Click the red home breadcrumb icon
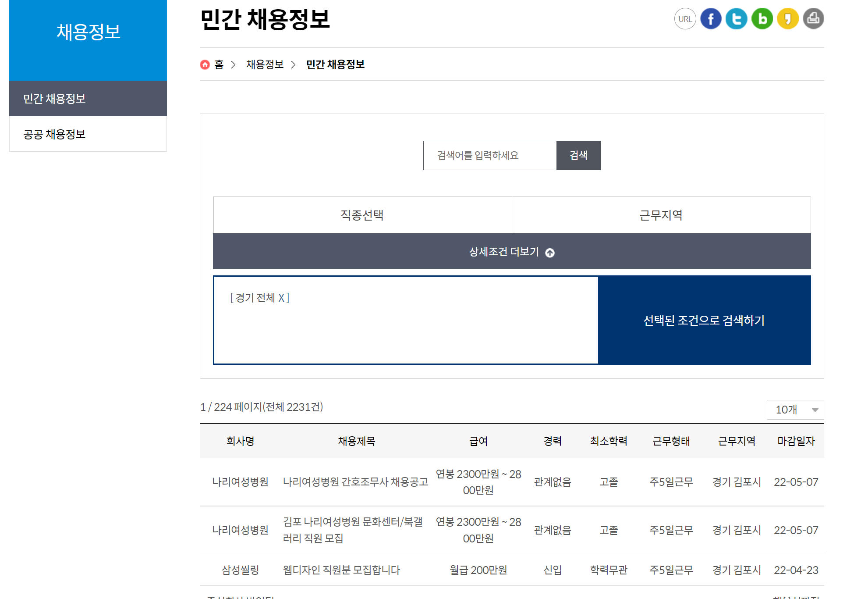 (205, 64)
